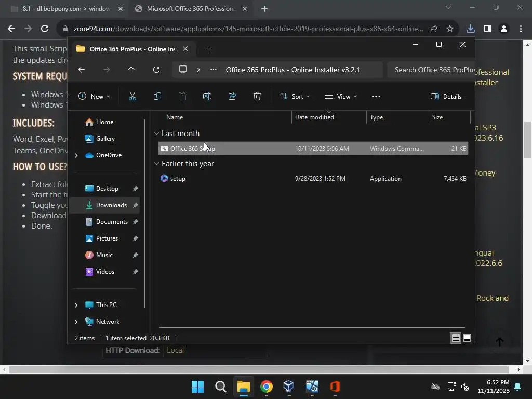
Task: Click the PC icon in Explorer address bar
Action: pos(183,70)
